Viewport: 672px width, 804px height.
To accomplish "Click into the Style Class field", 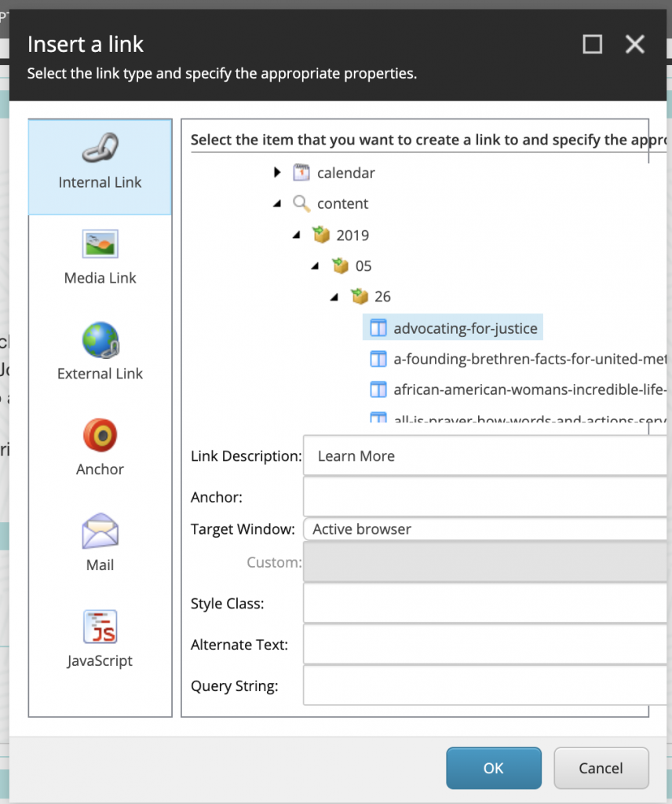I will tap(485, 604).
